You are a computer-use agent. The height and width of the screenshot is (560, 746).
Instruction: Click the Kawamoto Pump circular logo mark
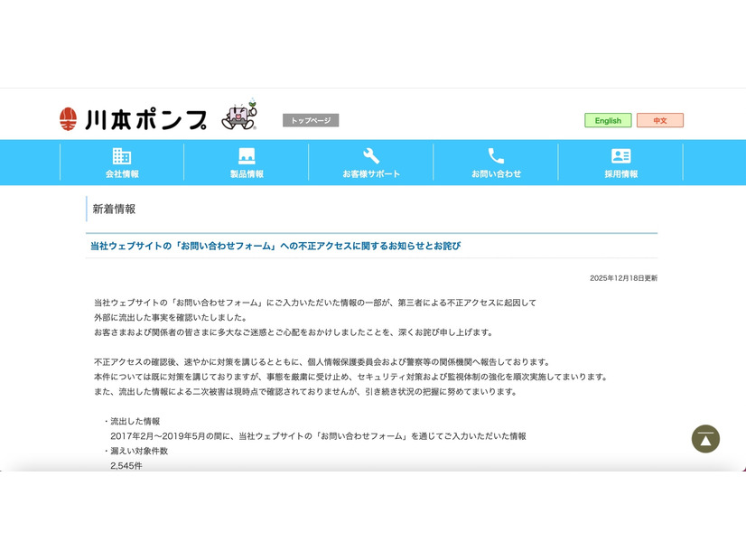[x=67, y=118]
